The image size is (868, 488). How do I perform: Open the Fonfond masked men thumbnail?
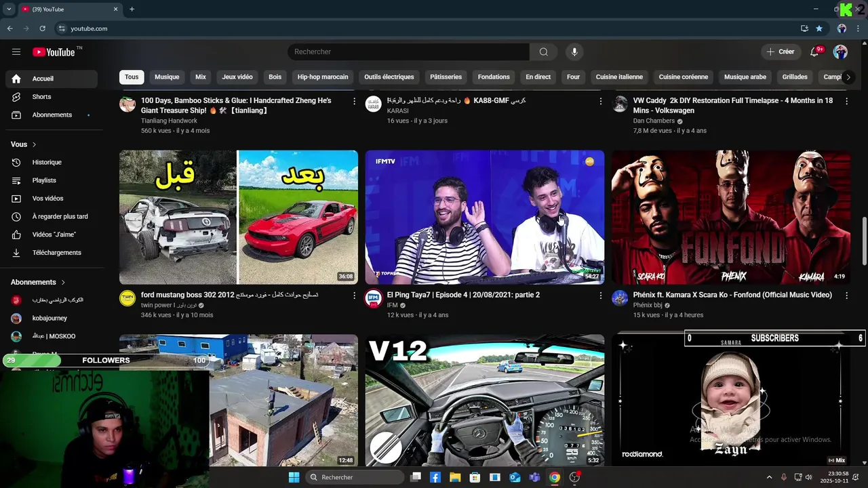coord(731,217)
